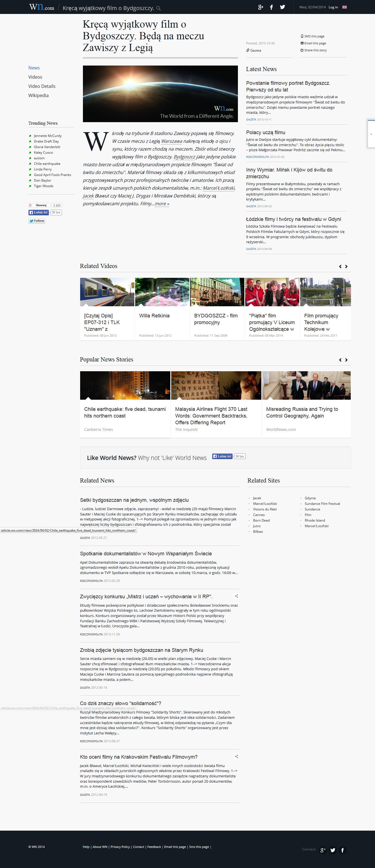Screen dimensions: 375x868
Task: Select Videos in left navigation
Action: (35, 77)
